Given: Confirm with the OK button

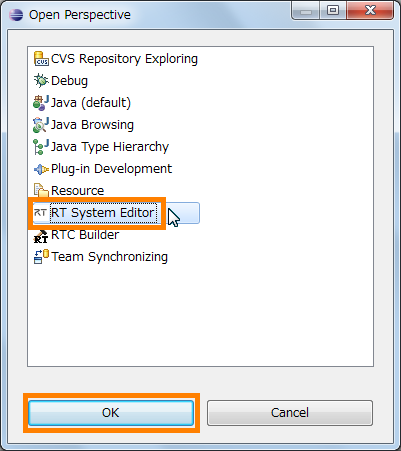Looking at the screenshot, I should coord(111,413).
